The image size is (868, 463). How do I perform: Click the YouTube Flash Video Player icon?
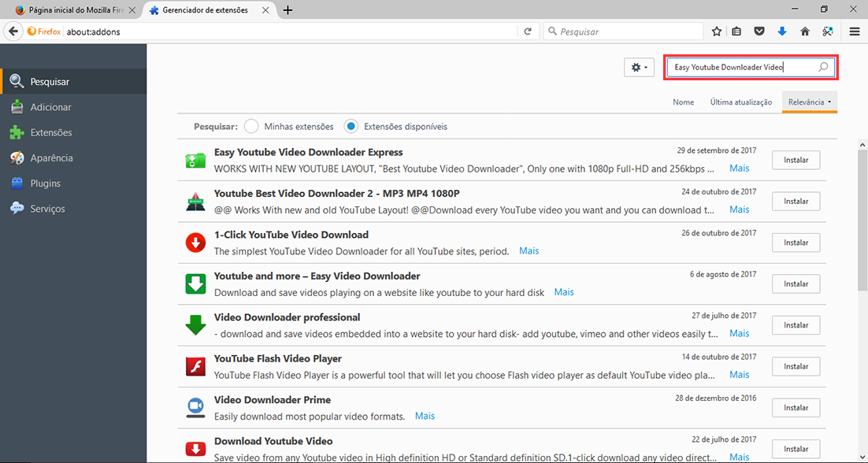coord(195,366)
